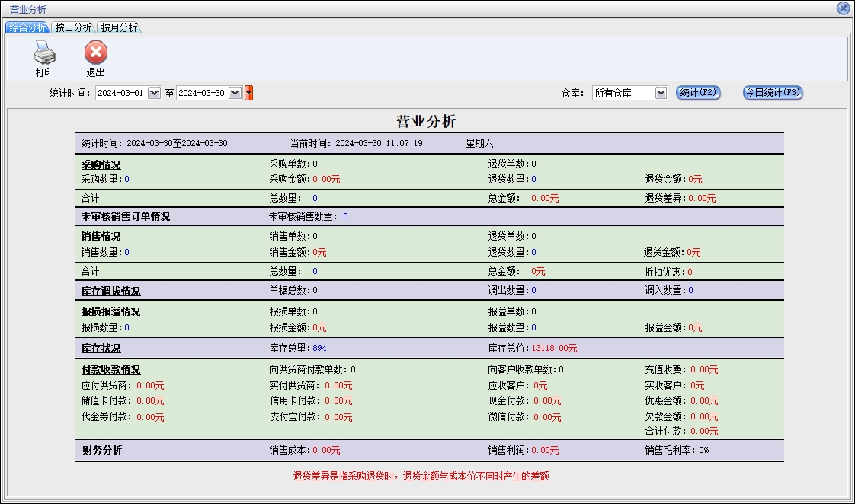This screenshot has width=855, height=504.
Task: Open the orange quick date range button
Action: (x=248, y=93)
